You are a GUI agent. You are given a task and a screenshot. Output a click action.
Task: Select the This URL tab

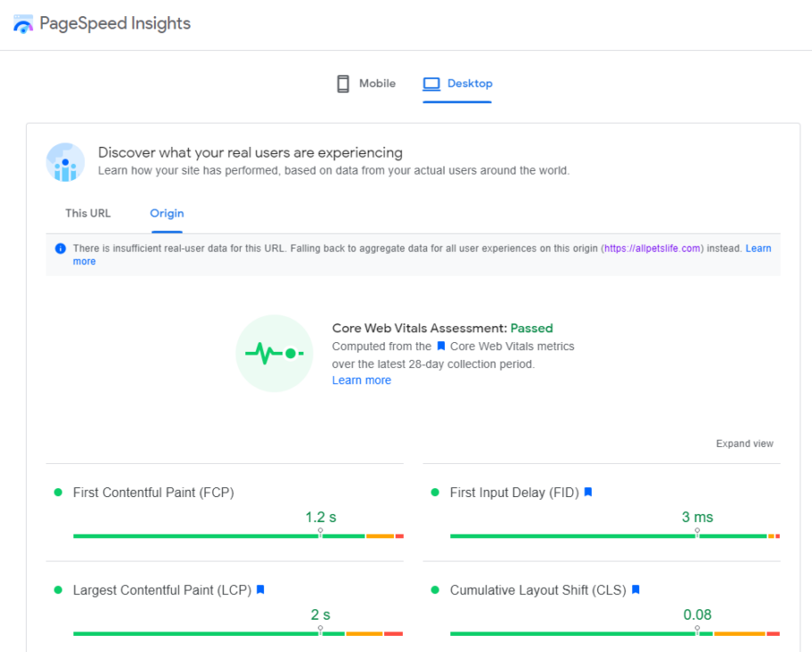[x=87, y=213]
